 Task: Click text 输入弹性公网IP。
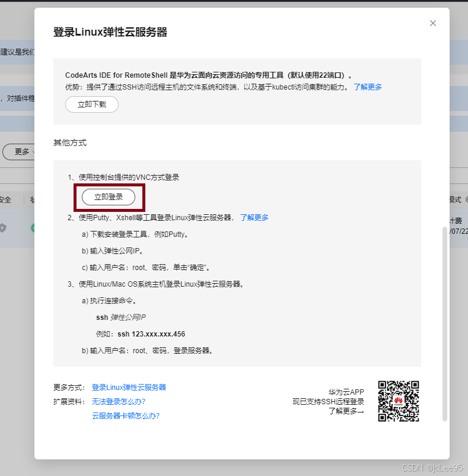[117, 251]
